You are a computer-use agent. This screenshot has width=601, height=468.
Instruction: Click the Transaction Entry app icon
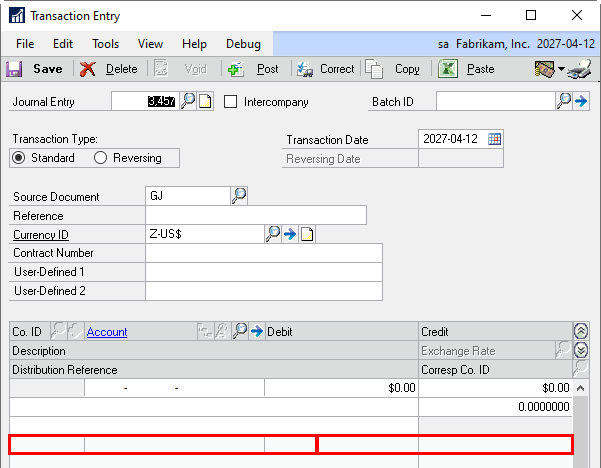(17, 16)
